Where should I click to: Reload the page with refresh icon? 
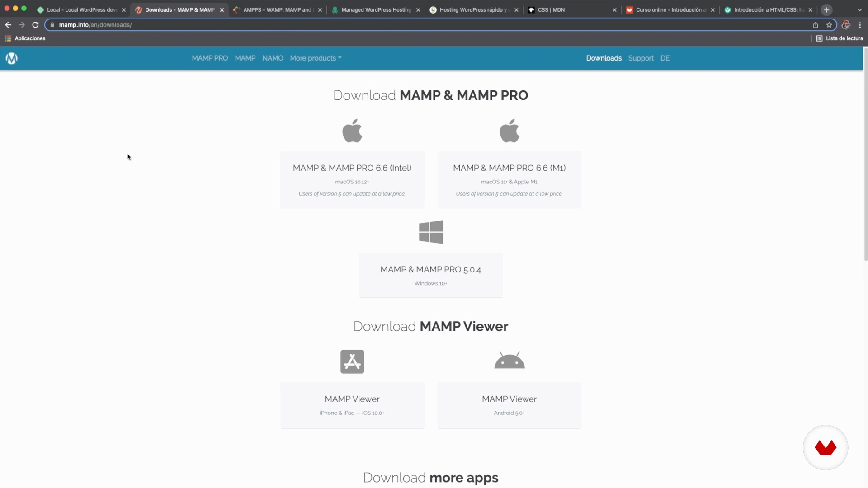[35, 25]
